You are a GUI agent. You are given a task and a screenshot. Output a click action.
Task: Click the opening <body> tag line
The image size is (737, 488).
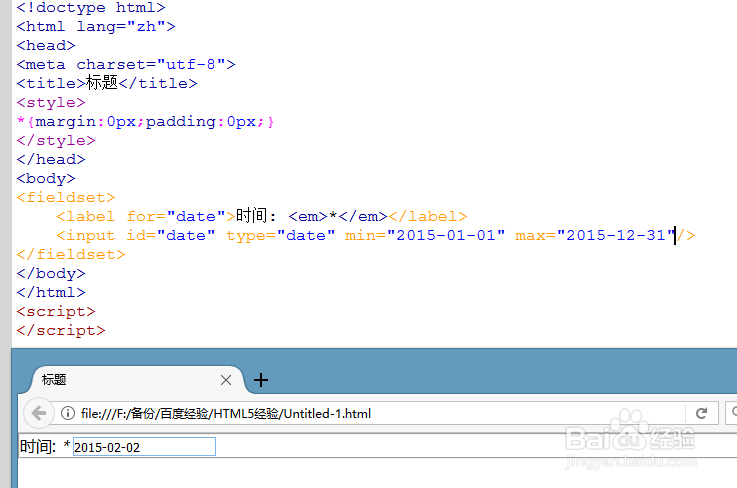[x=46, y=178]
